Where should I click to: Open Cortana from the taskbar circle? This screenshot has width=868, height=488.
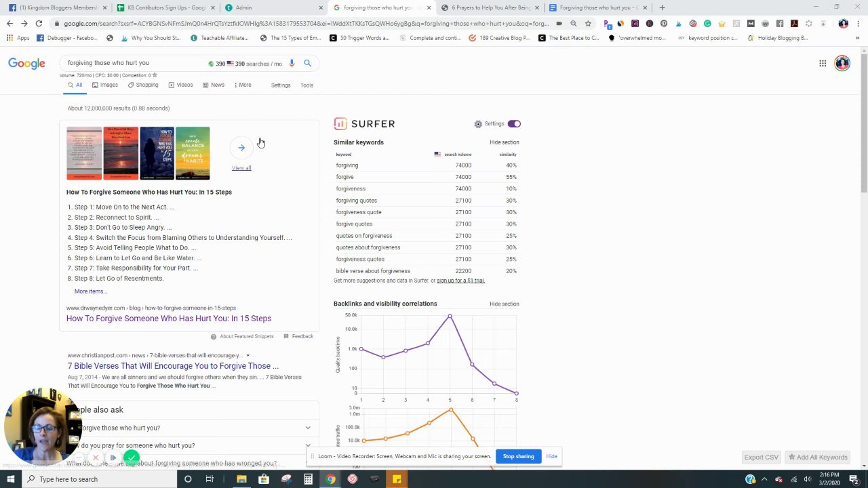click(x=188, y=479)
